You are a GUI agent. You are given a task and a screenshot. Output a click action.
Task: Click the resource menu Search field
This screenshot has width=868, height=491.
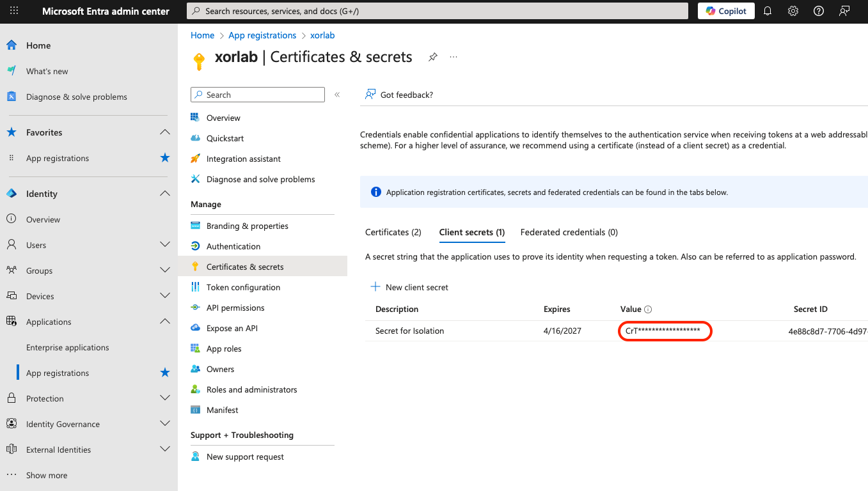click(258, 95)
